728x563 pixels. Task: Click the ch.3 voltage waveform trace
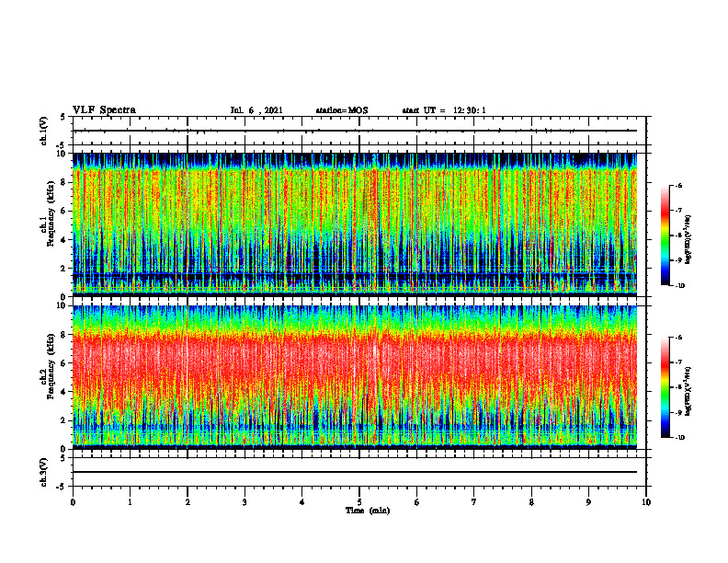tap(355, 472)
